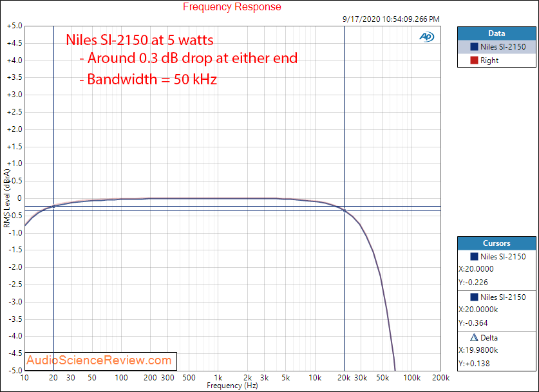Click the +3.0 tick on the level axis

(x=14, y=95)
